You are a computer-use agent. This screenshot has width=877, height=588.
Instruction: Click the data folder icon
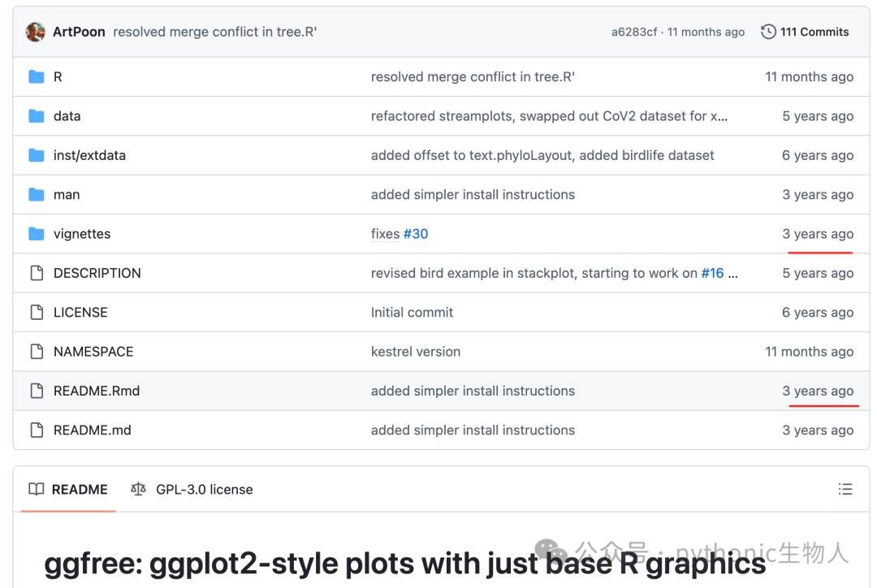(x=37, y=116)
